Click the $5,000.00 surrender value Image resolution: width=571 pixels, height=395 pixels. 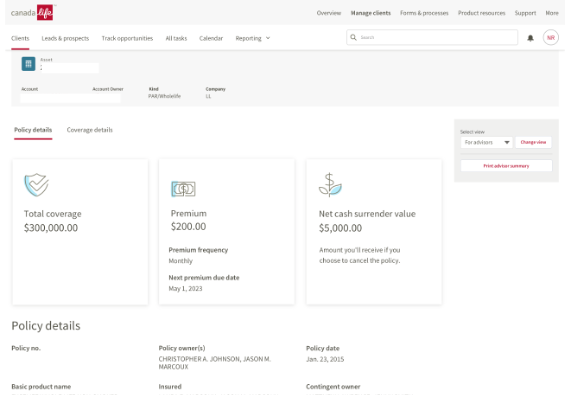click(x=340, y=228)
